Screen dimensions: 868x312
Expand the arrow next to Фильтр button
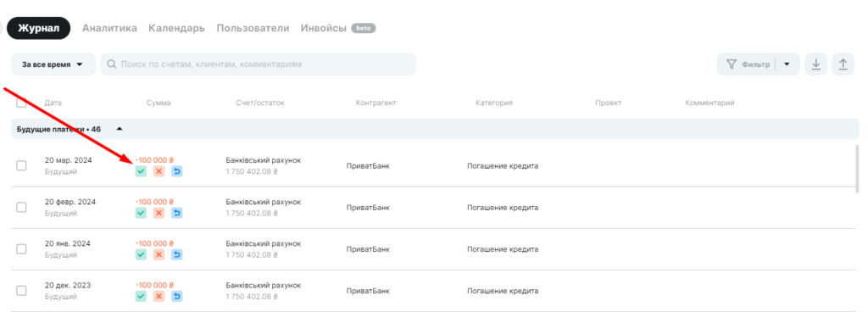[x=787, y=64]
